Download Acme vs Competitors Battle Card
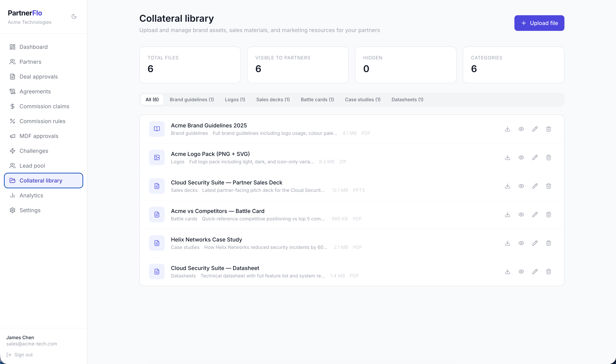Screen dimensions: 616x364 click(x=507, y=215)
